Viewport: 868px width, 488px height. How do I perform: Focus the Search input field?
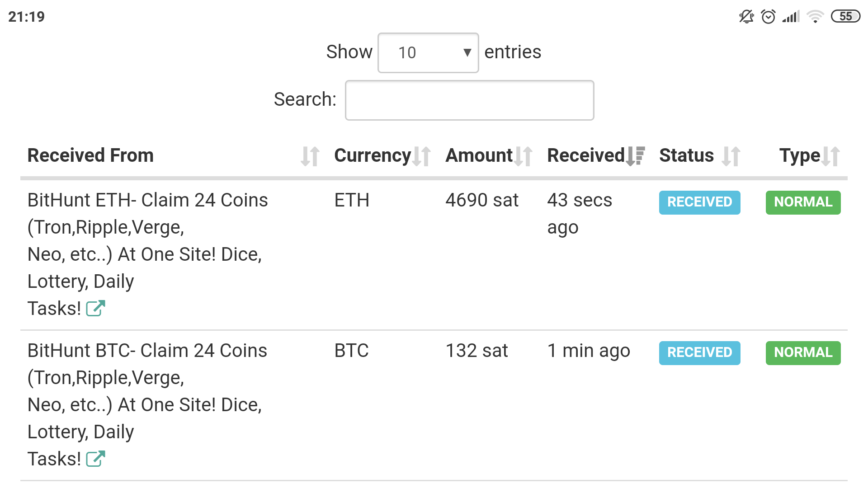pos(469,100)
